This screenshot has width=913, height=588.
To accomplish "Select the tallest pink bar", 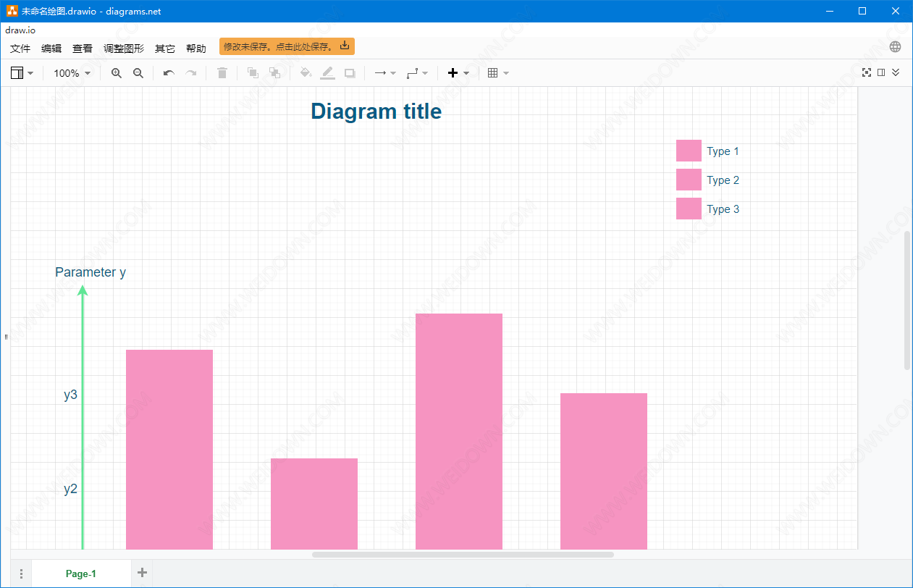I will tap(459, 432).
